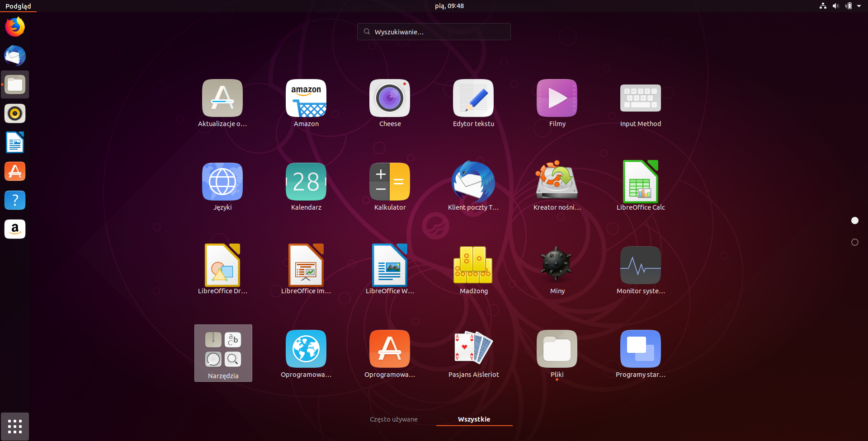The width and height of the screenshot is (868, 441).
Task: Click the Podgląd activities button
Action: (19, 6)
